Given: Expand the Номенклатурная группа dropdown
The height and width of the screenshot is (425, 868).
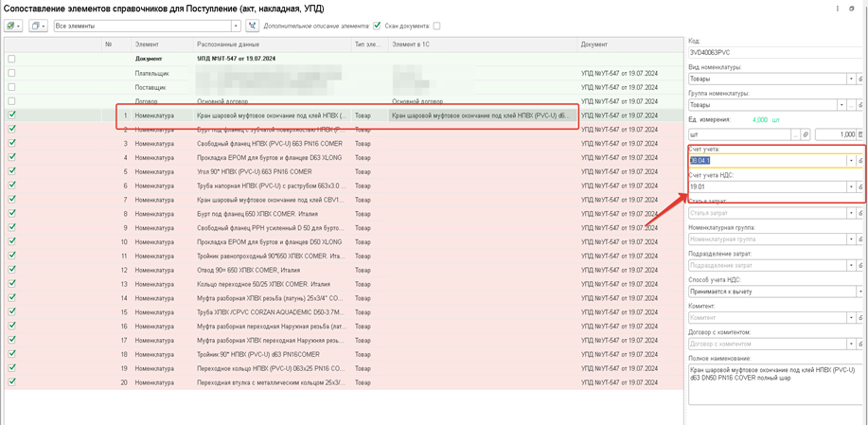Looking at the screenshot, I should 851,239.
